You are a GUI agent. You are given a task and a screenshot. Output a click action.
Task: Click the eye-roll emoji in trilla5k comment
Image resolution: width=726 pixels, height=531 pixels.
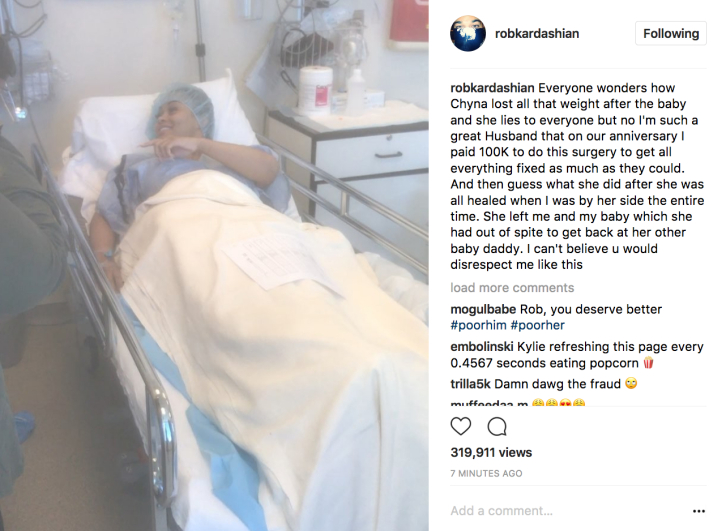point(631,383)
